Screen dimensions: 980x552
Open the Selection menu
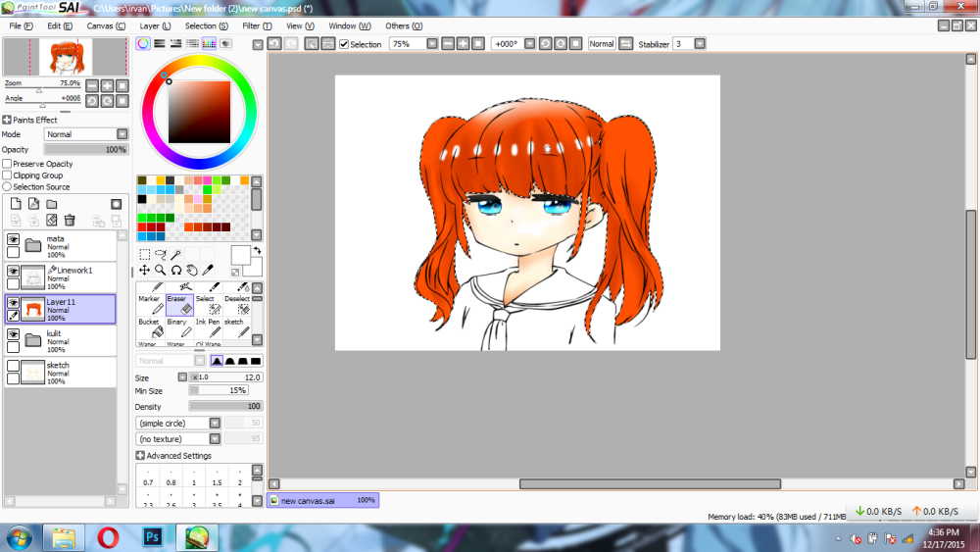click(x=206, y=26)
